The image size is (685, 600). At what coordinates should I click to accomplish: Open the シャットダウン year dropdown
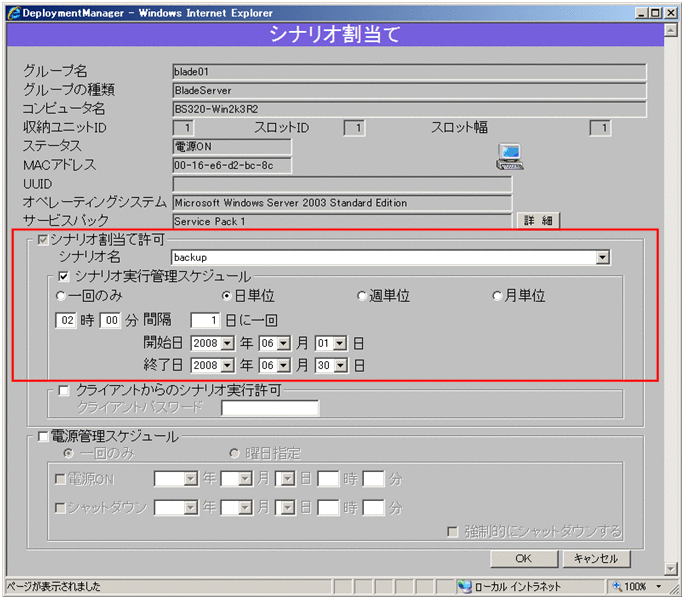(x=190, y=508)
